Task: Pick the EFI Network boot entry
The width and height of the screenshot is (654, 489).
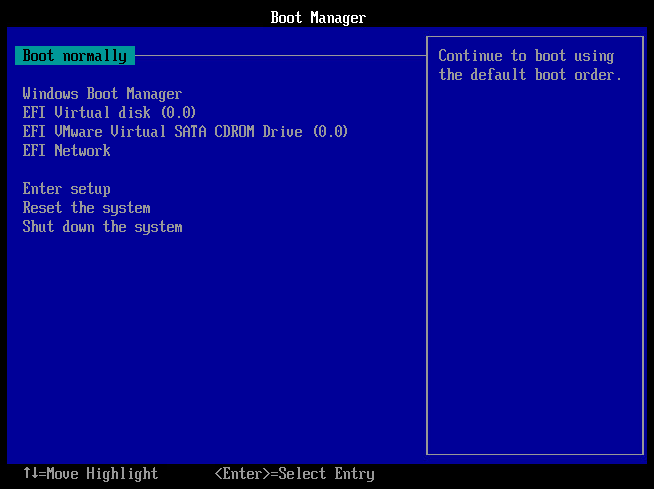Action: click(x=66, y=151)
